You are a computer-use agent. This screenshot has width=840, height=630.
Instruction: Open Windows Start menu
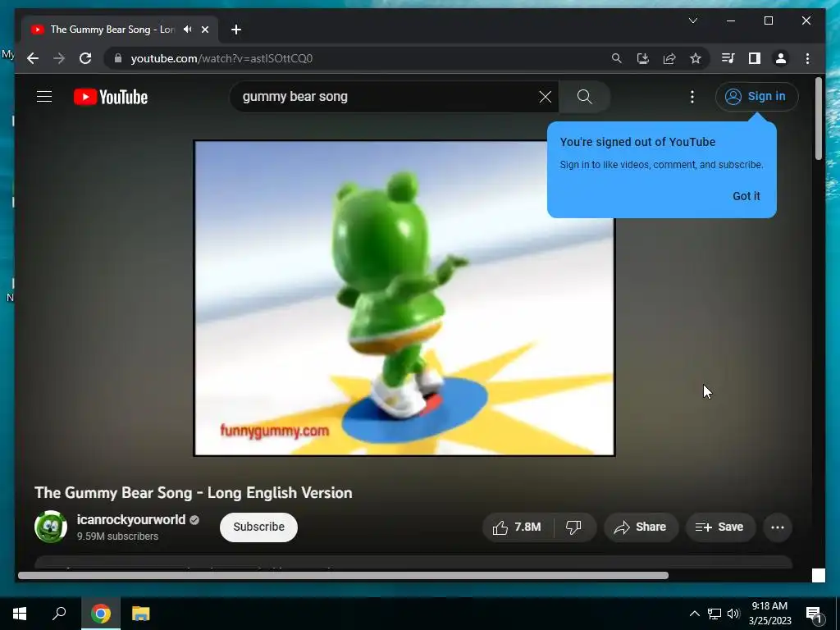click(x=20, y=614)
